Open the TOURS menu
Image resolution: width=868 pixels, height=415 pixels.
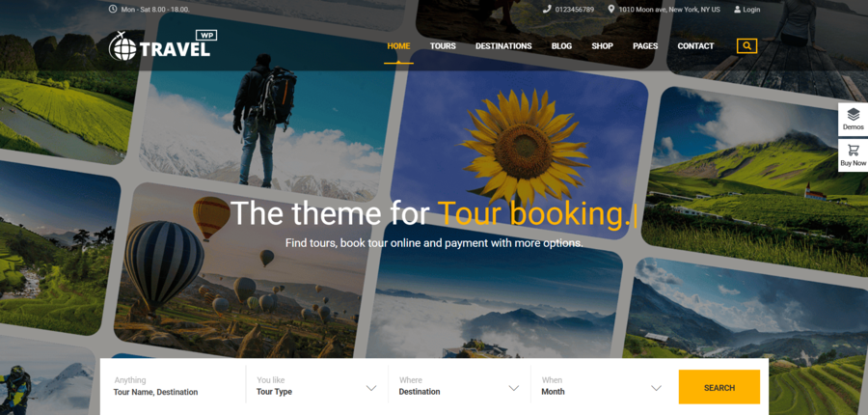(x=443, y=46)
